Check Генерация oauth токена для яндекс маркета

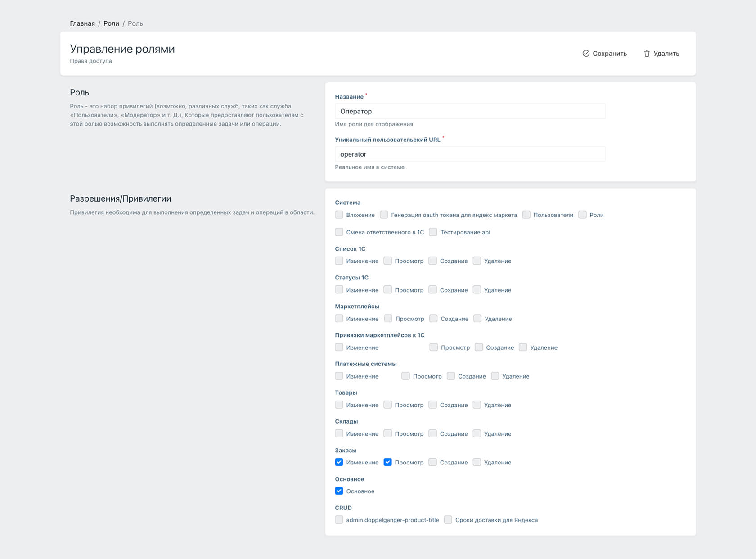point(384,215)
